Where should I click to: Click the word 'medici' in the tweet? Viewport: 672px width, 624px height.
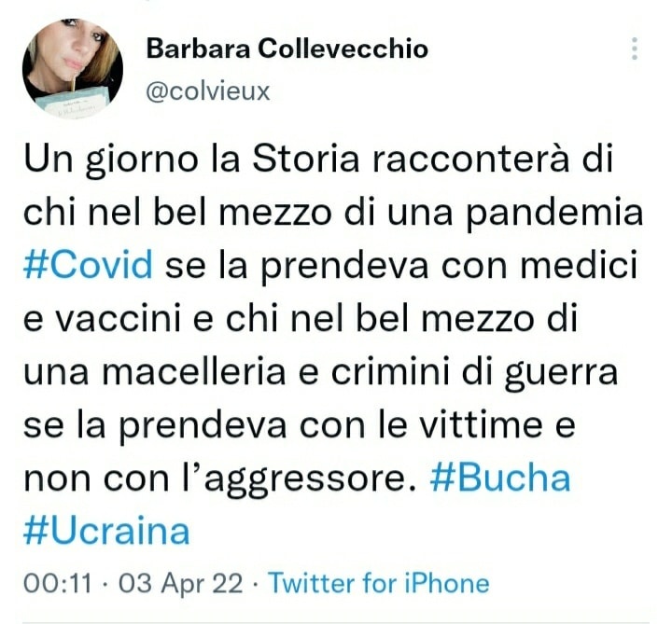579,265
